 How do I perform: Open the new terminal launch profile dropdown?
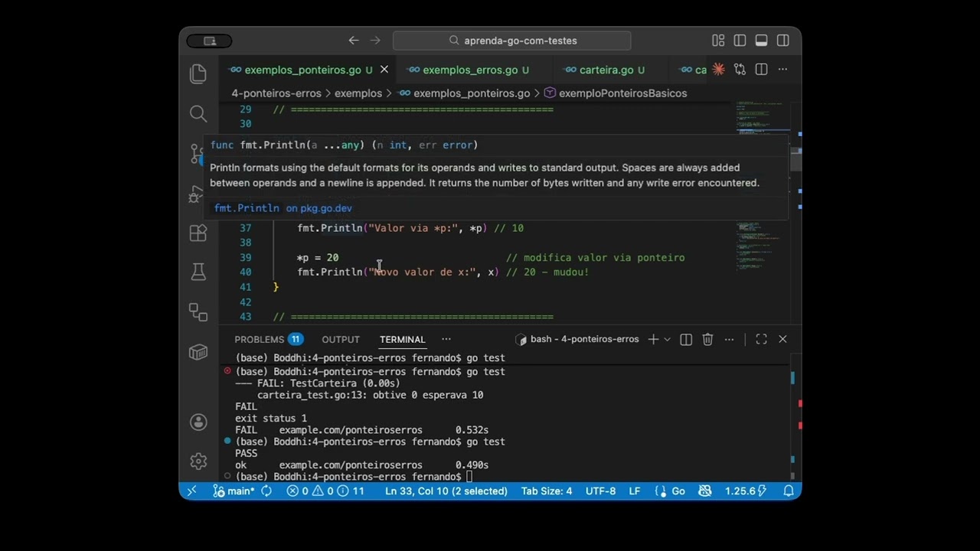667,339
